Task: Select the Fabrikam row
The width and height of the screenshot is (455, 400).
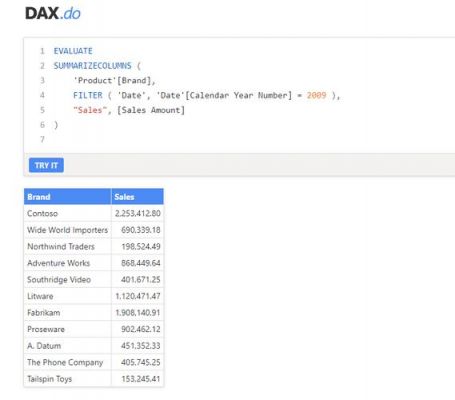Action: pos(94,313)
